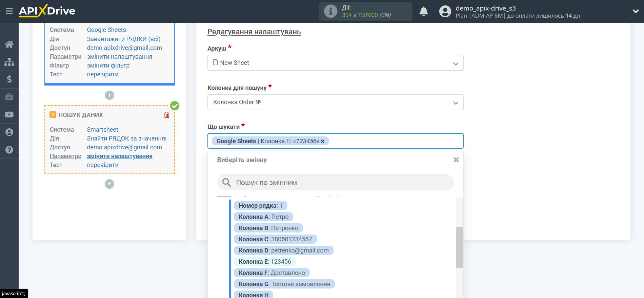Click the Smartsheet system link
644x298 pixels.
click(x=102, y=130)
